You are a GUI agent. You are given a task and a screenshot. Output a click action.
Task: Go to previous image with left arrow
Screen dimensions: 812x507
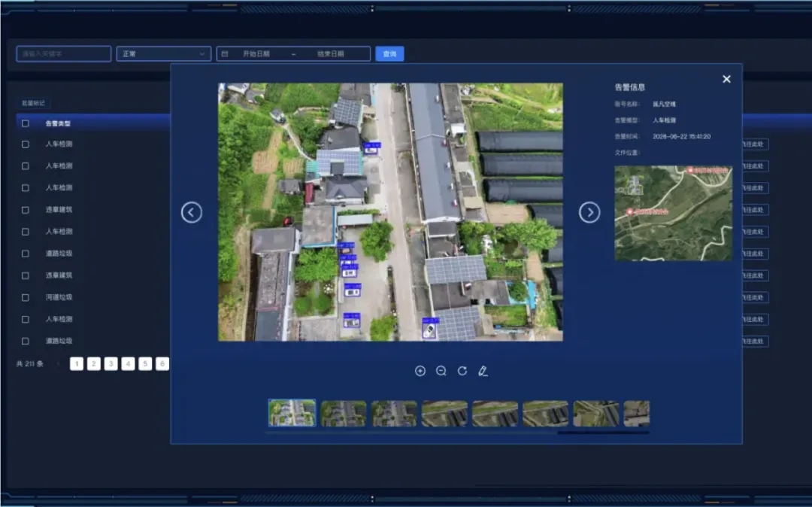pos(192,212)
